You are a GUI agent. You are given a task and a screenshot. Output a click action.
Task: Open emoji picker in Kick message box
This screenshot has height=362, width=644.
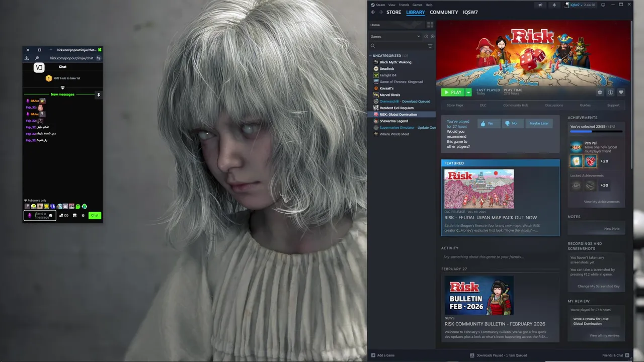point(50,216)
